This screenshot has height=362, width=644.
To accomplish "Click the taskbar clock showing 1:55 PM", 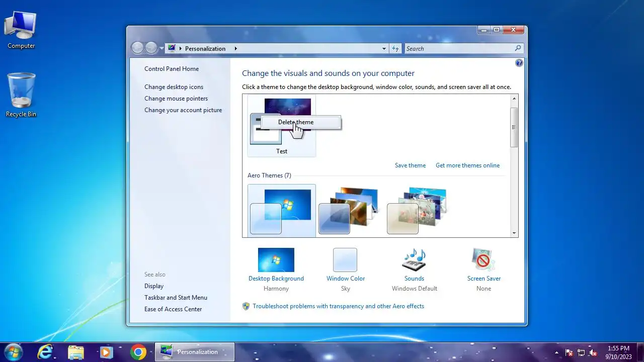I will [x=618, y=352].
